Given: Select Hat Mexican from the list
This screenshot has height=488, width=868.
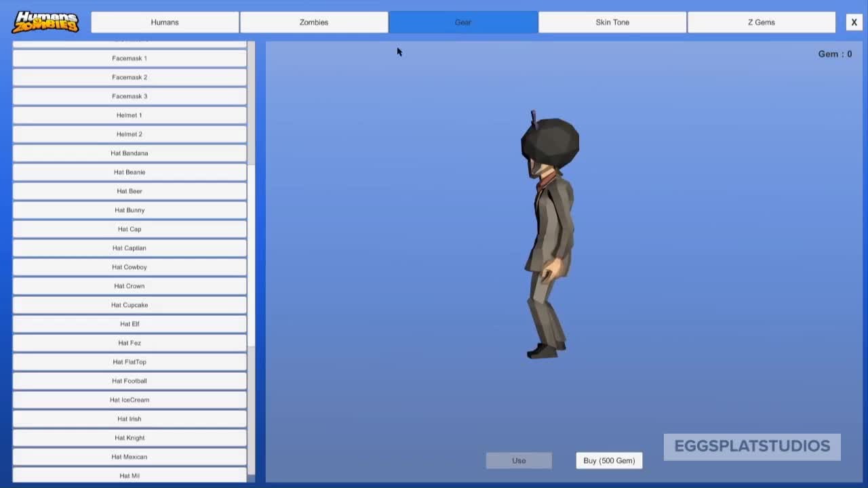Looking at the screenshot, I should (x=130, y=457).
